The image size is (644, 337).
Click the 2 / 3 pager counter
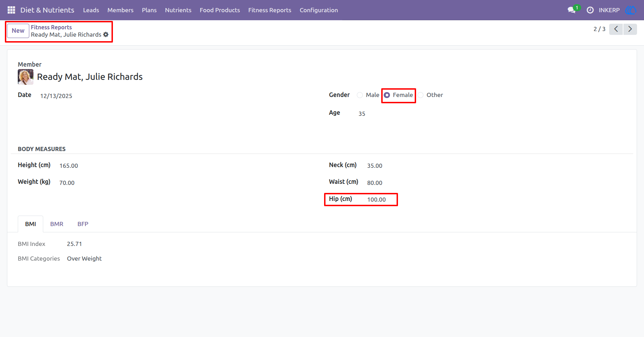tap(599, 29)
